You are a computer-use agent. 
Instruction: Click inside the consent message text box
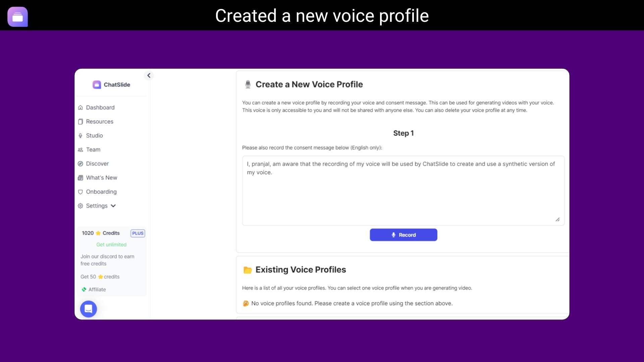click(x=402, y=194)
